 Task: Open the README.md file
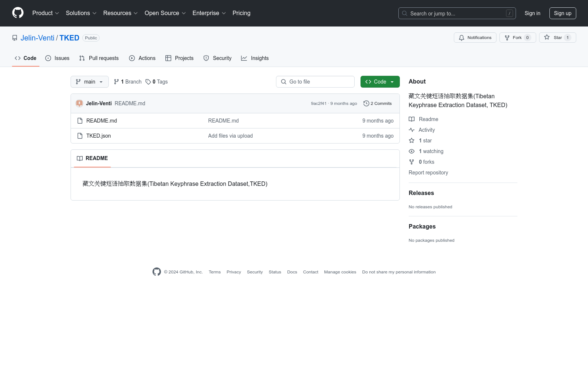(101, 121)
